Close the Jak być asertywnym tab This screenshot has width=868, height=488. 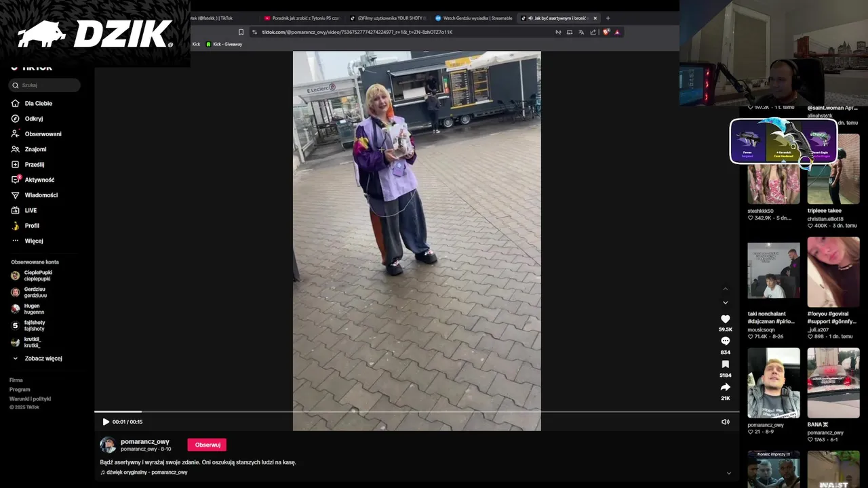click(595, 18)
